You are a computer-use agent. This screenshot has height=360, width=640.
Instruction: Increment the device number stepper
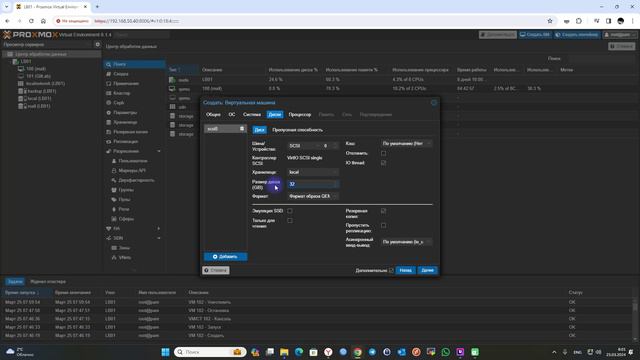[x=335, y=144]
